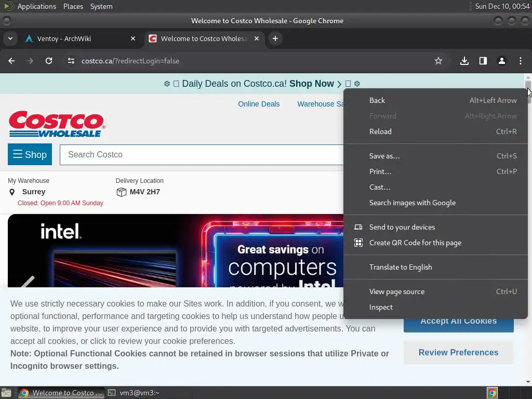The height and width of the screenshot is (399, 532).
Task: Click Chrome icon in bottom-right tray
Action: click(493, 393)
